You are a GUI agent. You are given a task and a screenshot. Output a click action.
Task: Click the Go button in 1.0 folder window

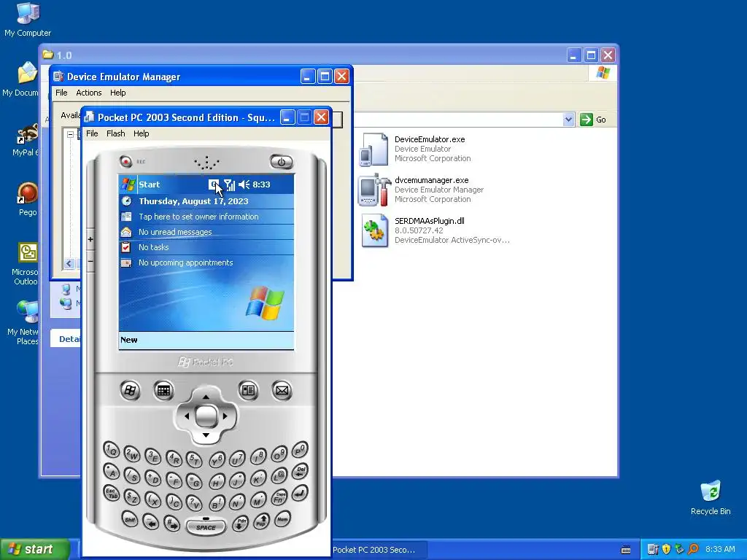[593, 120]
